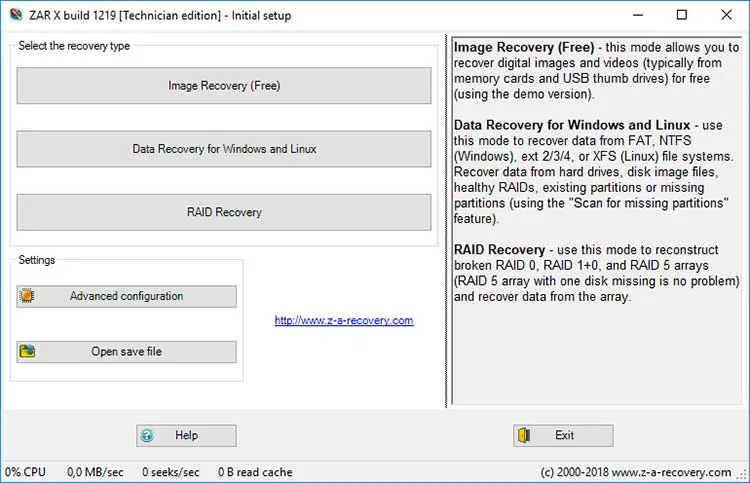The height and width of the screenshot is (483, 750).
Task: Visit the www.z-a-recovery.com hyperlink
Action: coord(344,320)
